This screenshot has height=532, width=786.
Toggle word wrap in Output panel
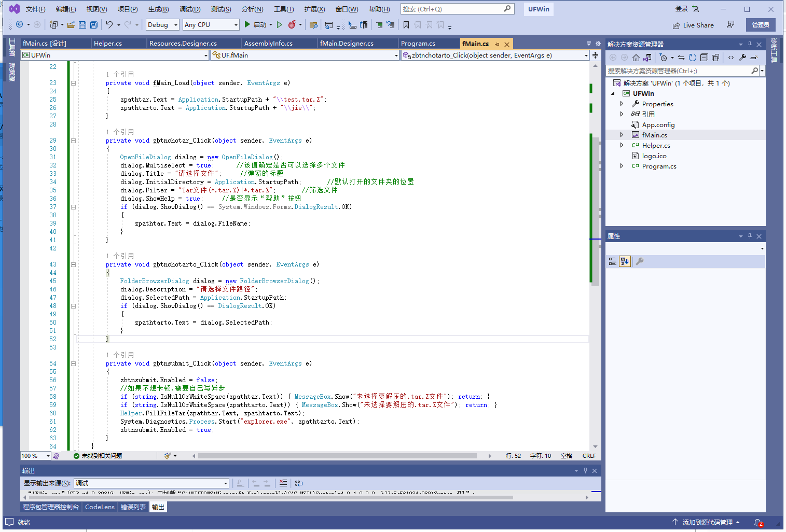[299, 483]
